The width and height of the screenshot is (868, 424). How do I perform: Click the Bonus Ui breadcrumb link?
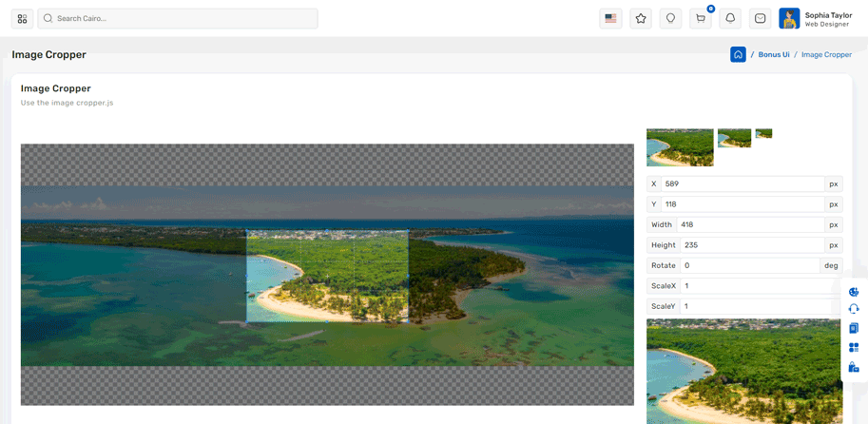pyautogui.click(x=773, y=55)
